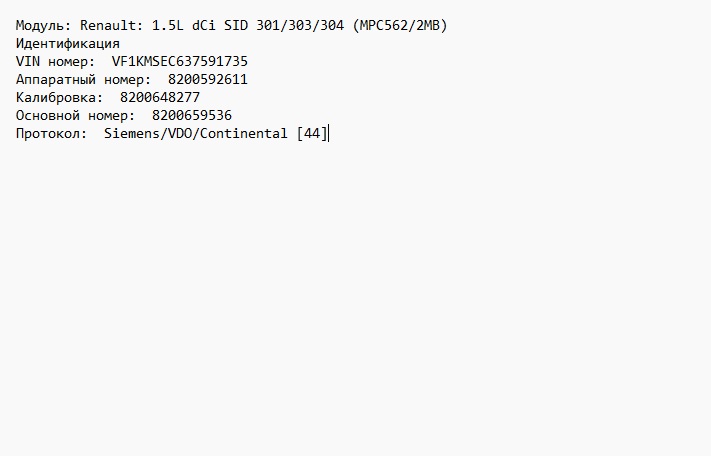Screen dimensions: 711x456
Task: Click the VIN number VF1KMSEC637591735
Action: click(180, 61)
